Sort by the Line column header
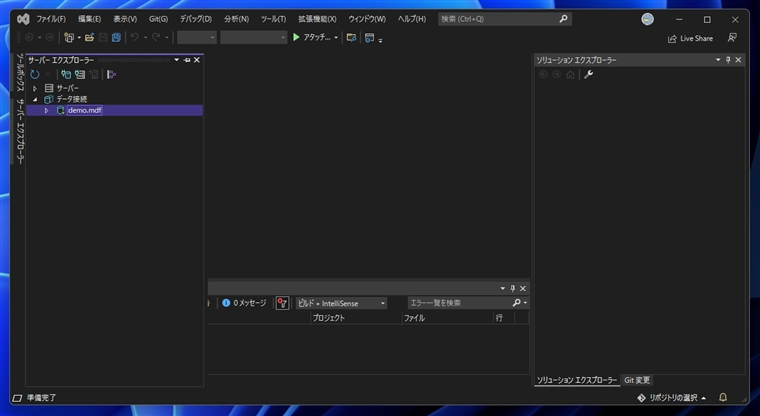The height and width of the screenshot is (416, 760). (x=504, y=318)
